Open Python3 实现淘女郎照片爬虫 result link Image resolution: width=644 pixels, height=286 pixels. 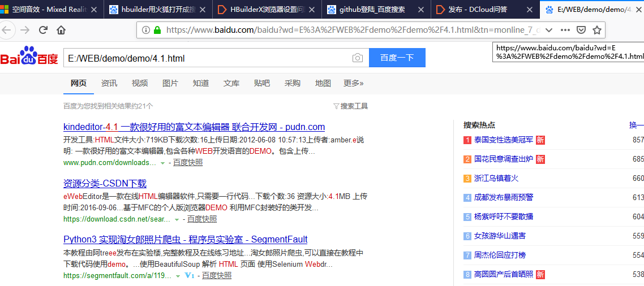[185, 239]
